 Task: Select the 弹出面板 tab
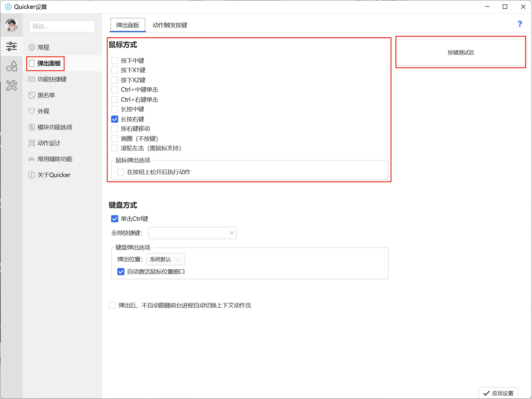[x=128, y=25]
